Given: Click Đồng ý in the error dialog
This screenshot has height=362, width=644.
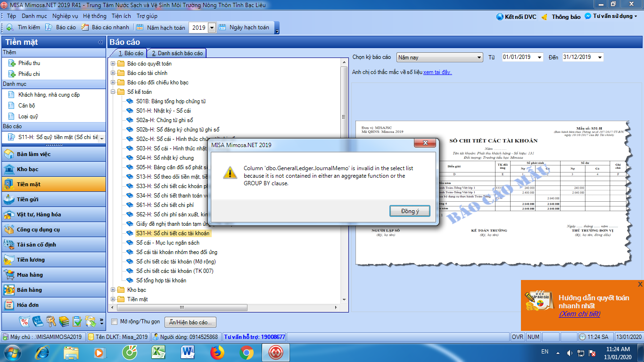Looking at the screenshot, I should [x=409, y=211].
